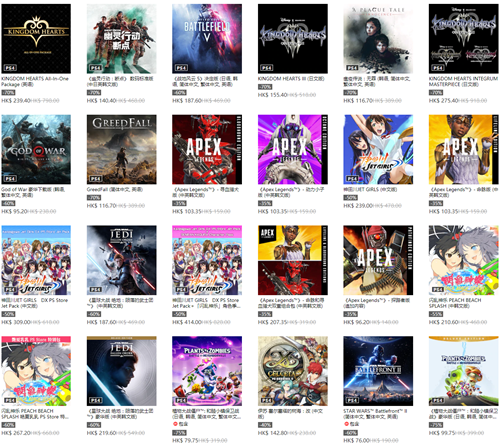Open the A Plague Tale cover image
This screenshot has width=500, height=446.
pyautogui.click(x=378, y=39)
